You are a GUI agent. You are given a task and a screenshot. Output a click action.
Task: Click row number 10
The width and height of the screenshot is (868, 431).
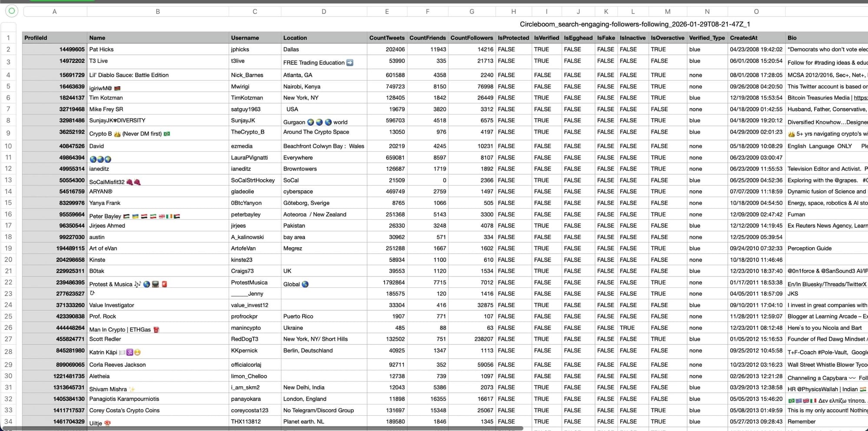pyautogui.click(x=8, y=146)
